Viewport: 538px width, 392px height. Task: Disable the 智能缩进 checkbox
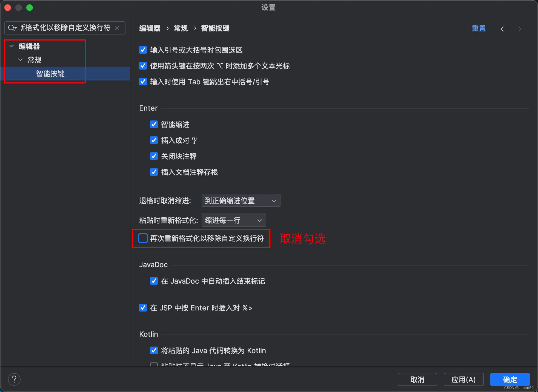[x=154, y=124]
